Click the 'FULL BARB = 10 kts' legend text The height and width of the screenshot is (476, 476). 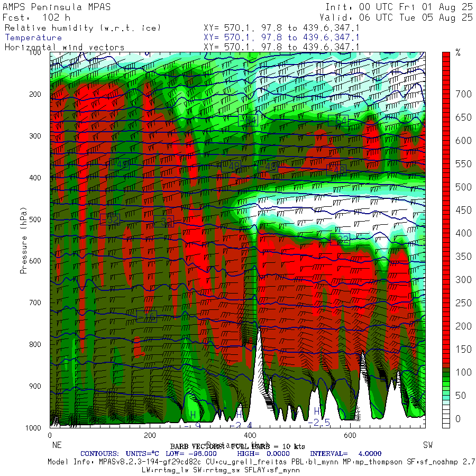(268, 446)
